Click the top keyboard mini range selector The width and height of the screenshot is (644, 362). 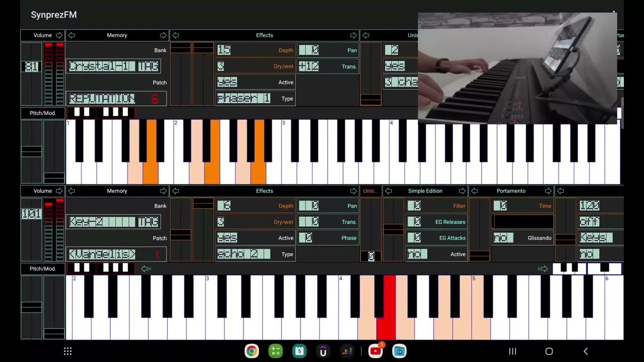click(x=101, y=113)
